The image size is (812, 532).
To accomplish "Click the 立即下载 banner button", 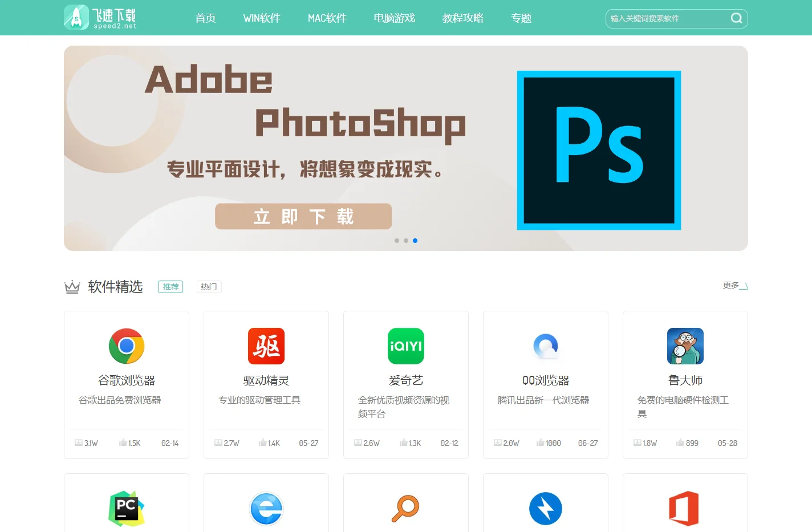I will click(x=303, y=217).
